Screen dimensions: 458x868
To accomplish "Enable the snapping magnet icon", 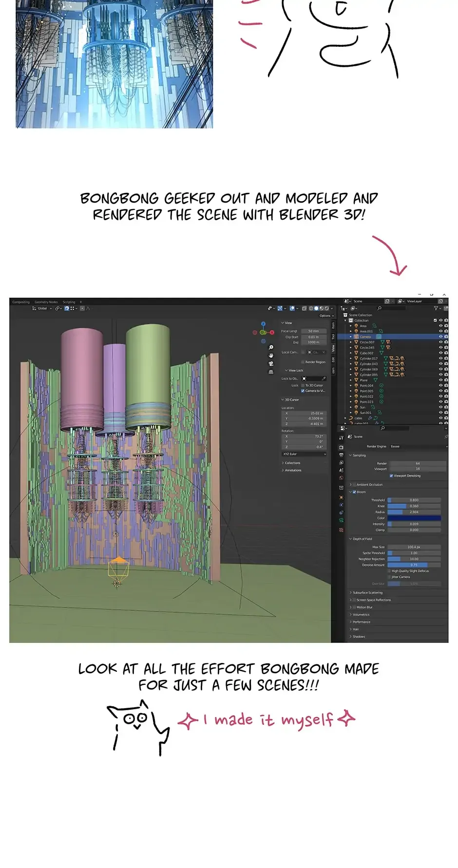I will pos(67,308).
